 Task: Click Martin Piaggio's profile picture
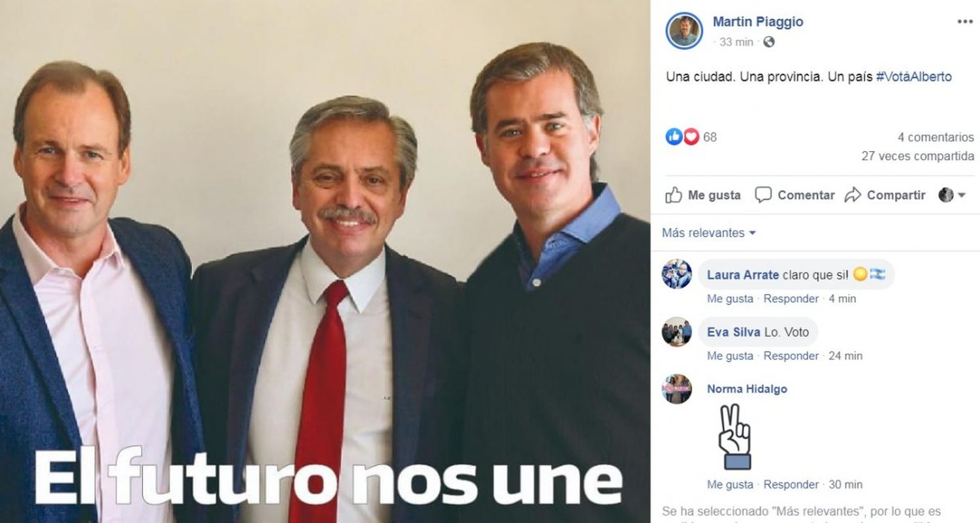[x=684, y=31]
